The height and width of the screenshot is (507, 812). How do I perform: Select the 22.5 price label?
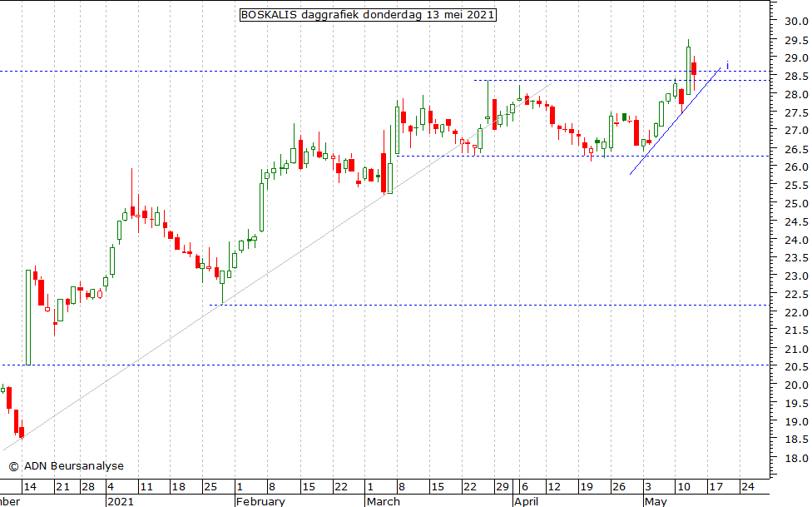pos(796,295)
